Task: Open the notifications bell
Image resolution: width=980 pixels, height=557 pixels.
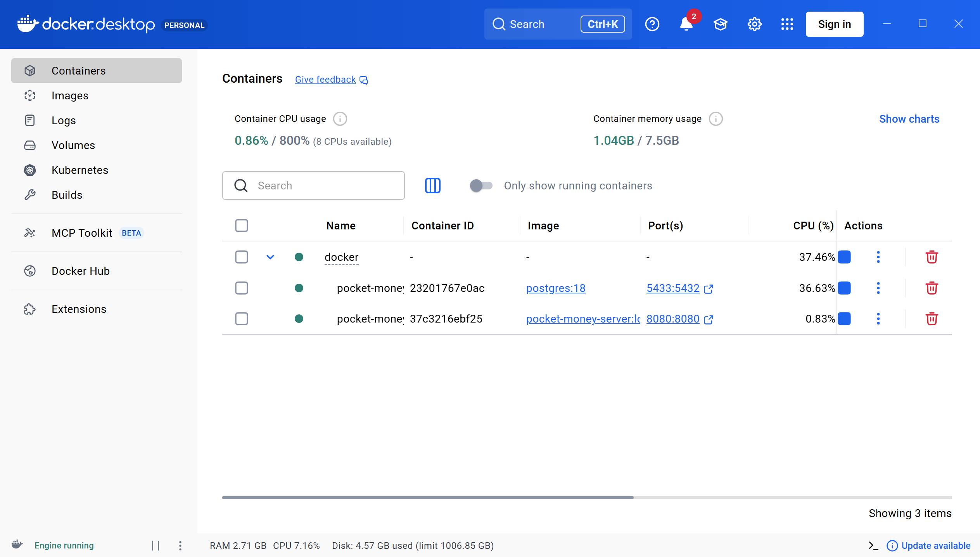Action: [686, 24]
